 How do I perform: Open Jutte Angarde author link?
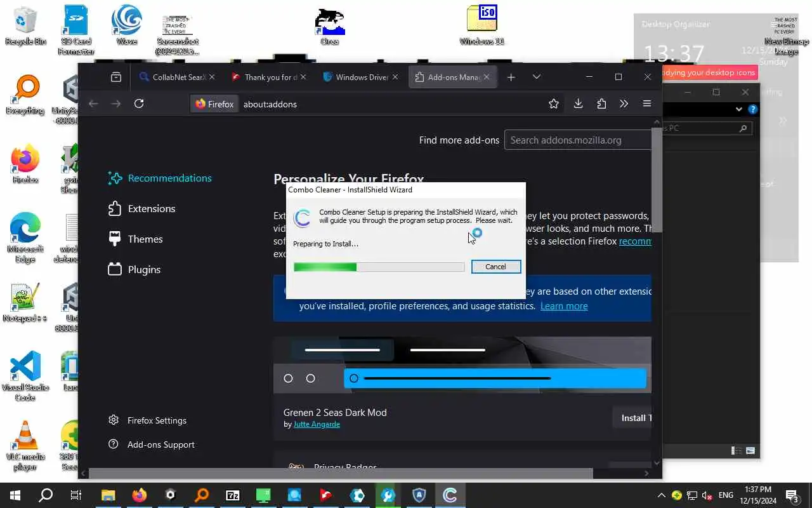point(317,424)
